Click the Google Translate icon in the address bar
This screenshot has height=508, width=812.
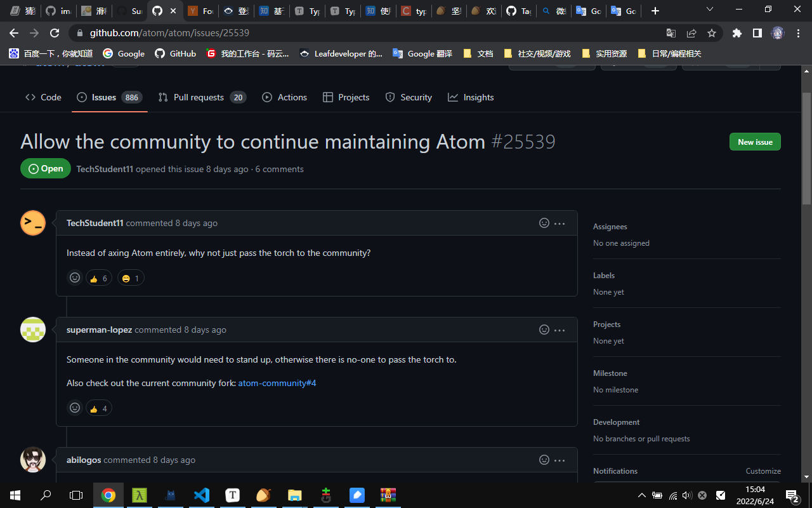point(671,33)
